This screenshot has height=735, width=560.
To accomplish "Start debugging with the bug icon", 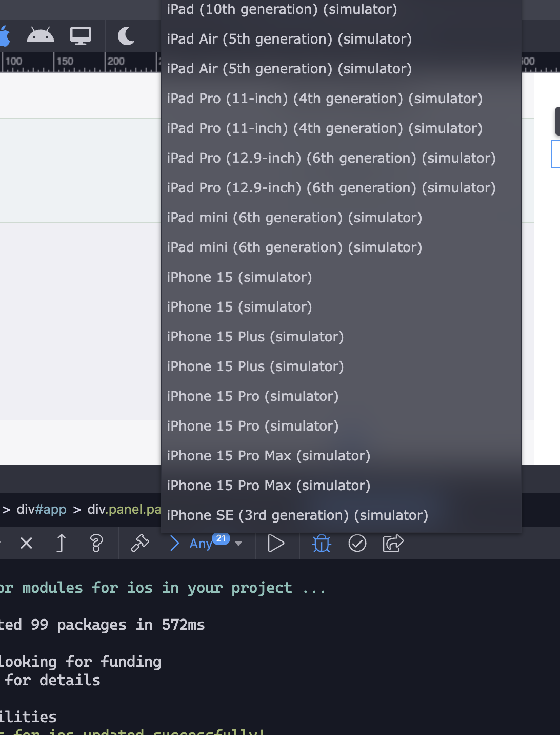I will click(x=322, y=543).
